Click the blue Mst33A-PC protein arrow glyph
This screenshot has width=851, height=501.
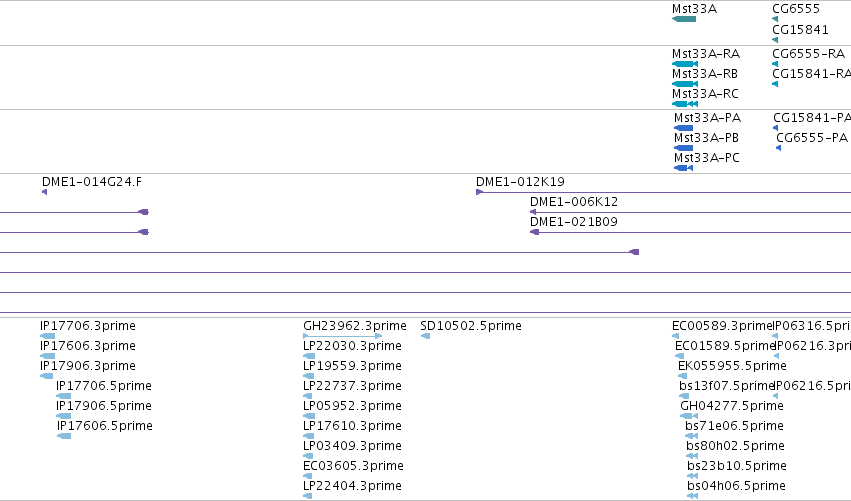(683, 168)
